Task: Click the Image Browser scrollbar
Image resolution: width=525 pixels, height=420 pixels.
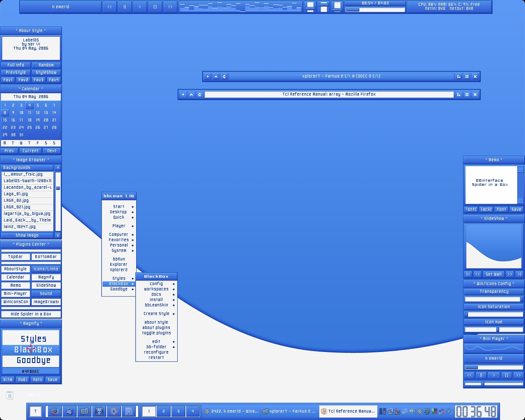Action: pos(58,201)
